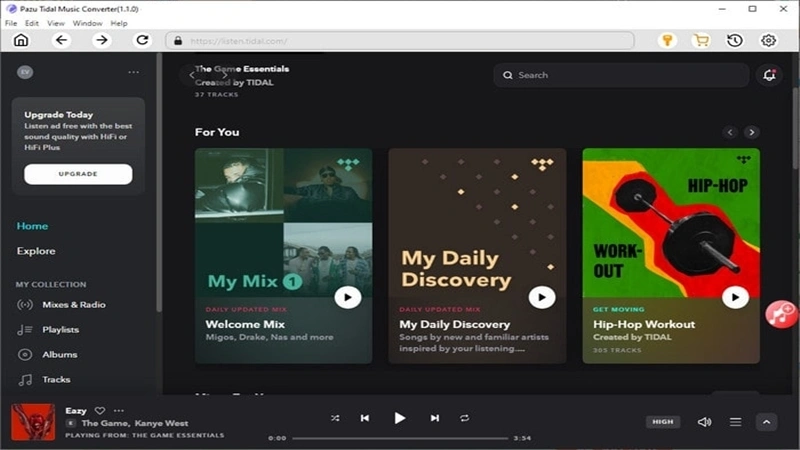Viewport: 800px width, 450px height.
Task: Go to the home page toolbar icon
Action: [21, 40]
